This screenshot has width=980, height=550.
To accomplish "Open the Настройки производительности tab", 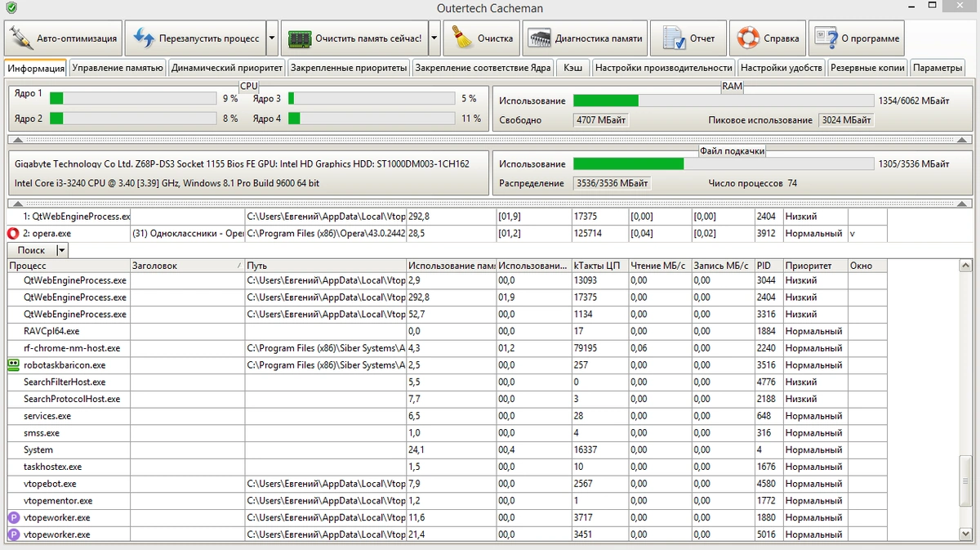I will point(663,68).
